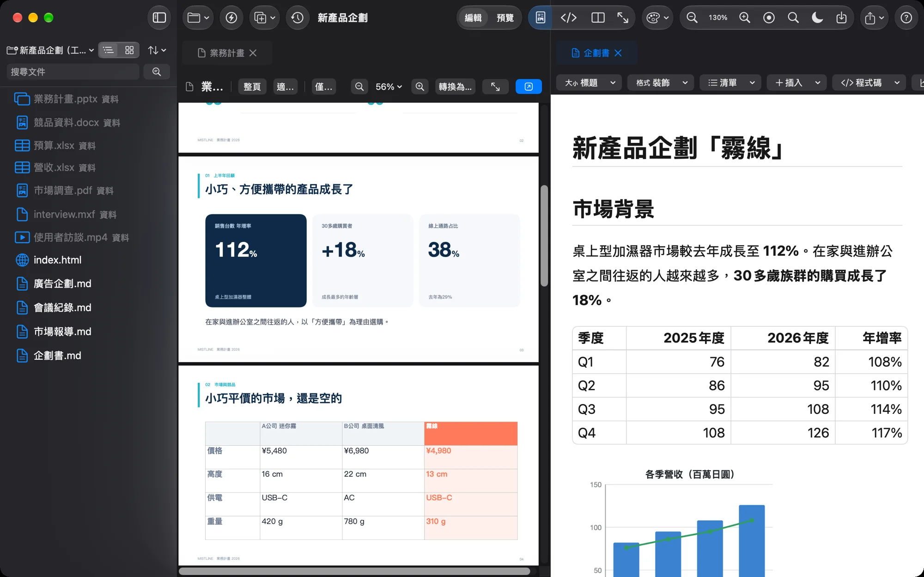Open the folder dropdown in toolbar
Screen dimensions: 924x577
pyautogui.click(x=198, y=18)
